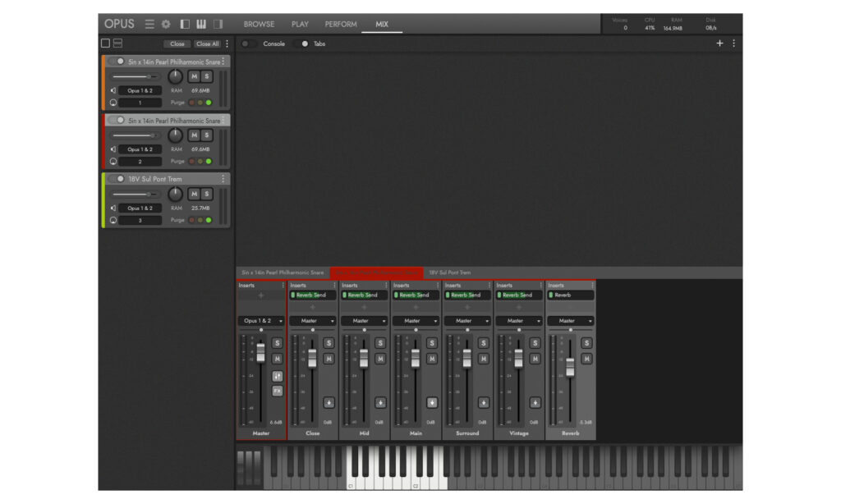This screenshot has height=504, width=841.
Task: Solo the Vintage mixer channel
Action: [x=535, y=342]
